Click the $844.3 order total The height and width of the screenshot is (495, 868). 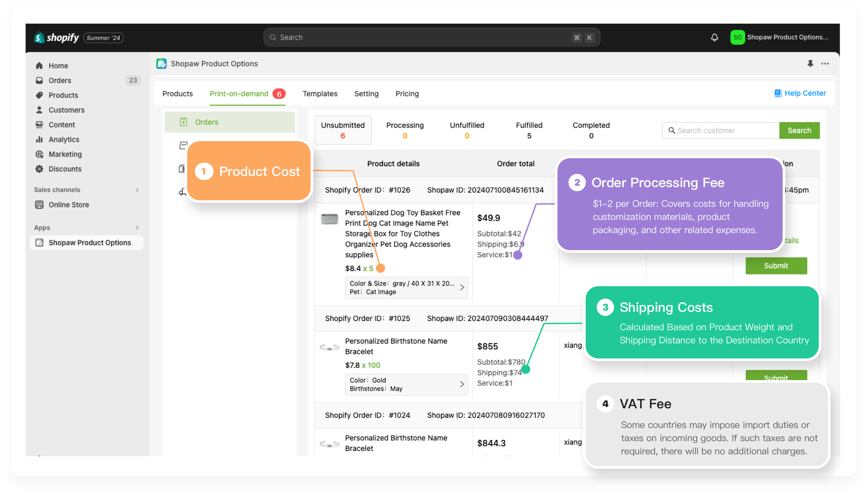tap(491, 443)
